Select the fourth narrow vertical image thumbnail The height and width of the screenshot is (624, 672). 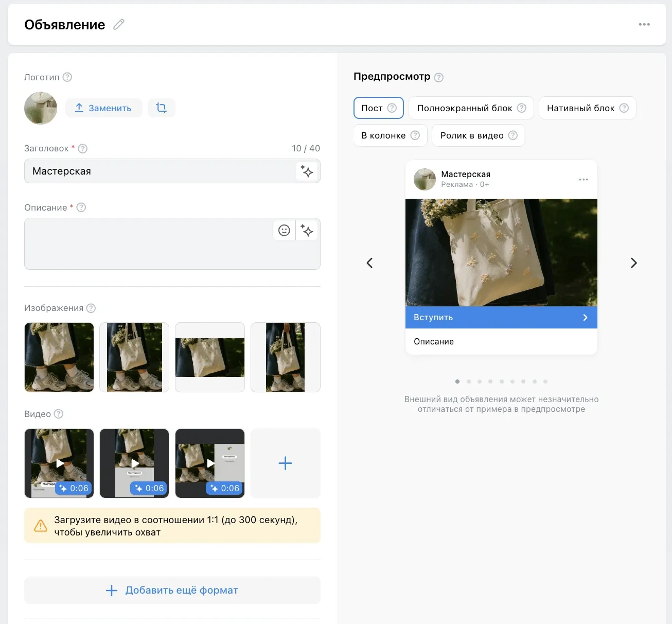[x=286, y=357]
